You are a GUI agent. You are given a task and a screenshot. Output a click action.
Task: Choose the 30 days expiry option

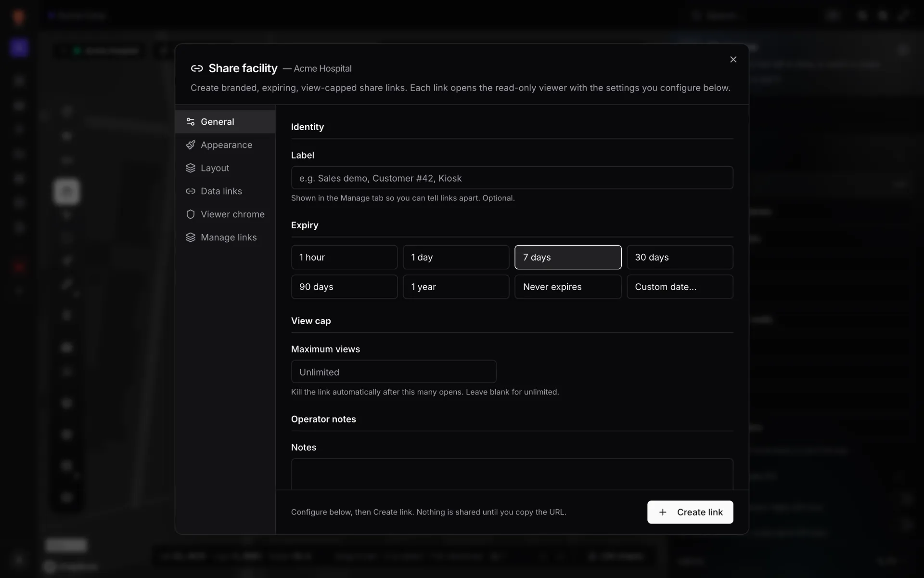pos(680,257)
